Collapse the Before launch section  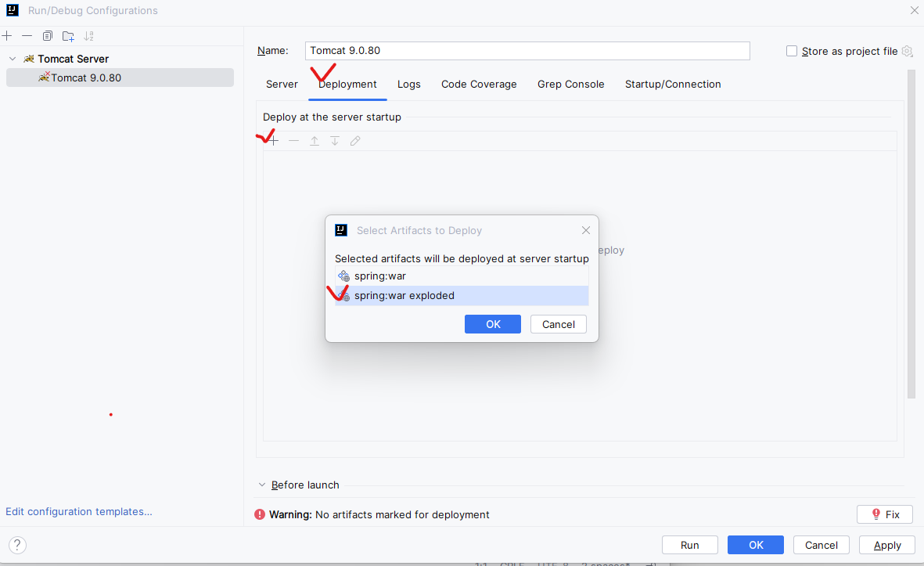click(262, 485)
